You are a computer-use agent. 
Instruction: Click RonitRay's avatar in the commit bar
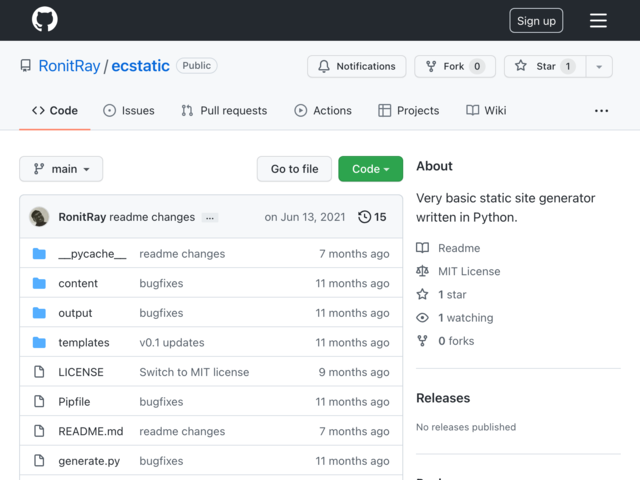(x=39, y=217)
